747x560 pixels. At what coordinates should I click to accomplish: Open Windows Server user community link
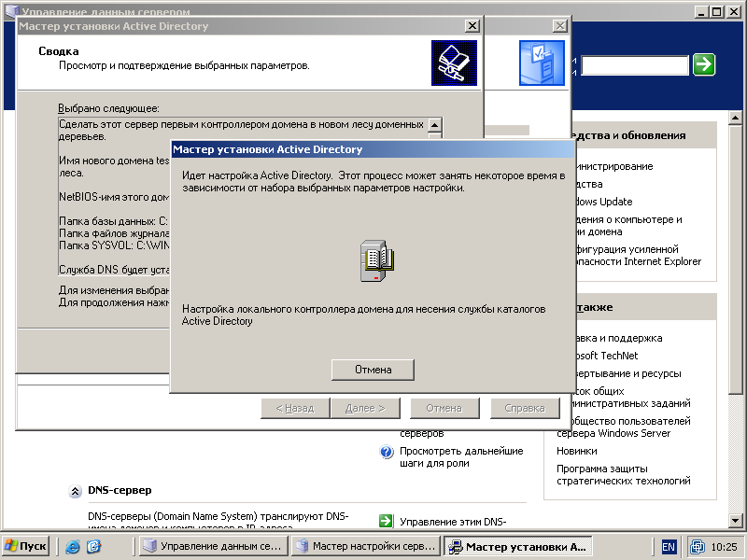[623, 427]
